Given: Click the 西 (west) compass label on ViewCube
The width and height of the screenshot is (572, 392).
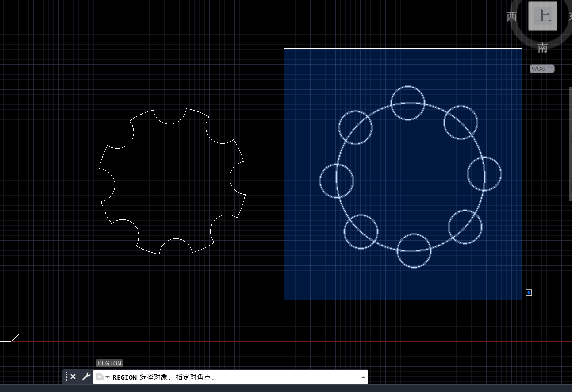Looking at the screenshot, I should [x=511, y=17].
